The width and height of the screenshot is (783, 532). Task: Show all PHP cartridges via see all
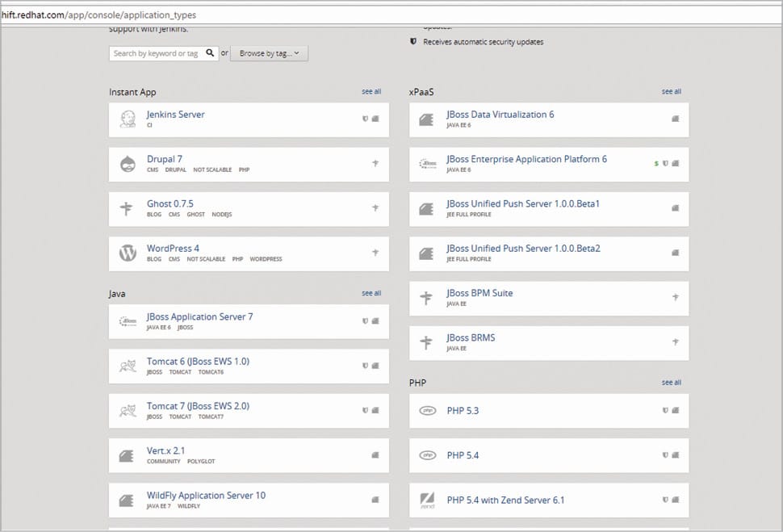(x=671, y=383)
